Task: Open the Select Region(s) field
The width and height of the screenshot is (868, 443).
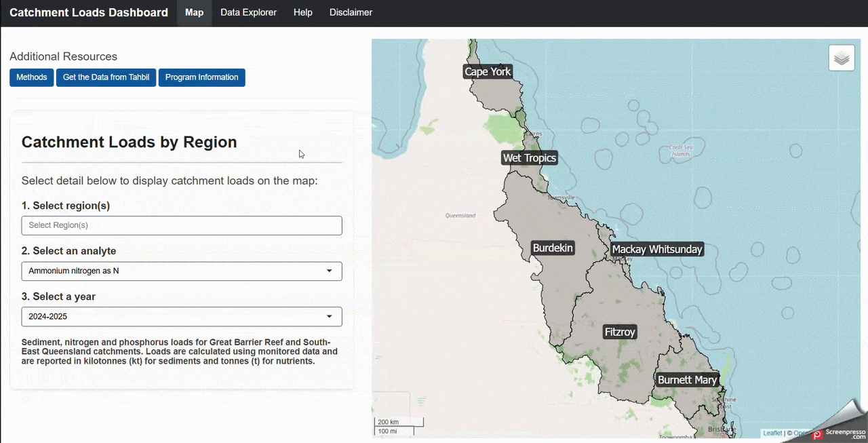Action: click(182, 225)
